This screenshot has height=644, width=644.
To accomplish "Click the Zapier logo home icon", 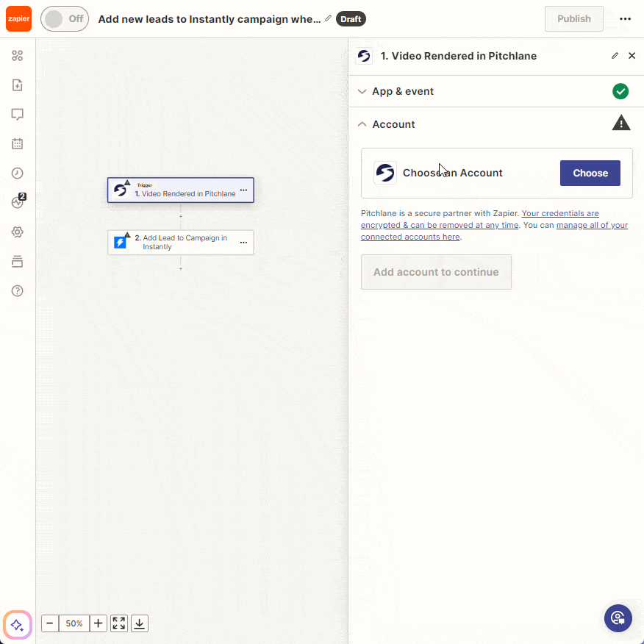I will pyautogui.click(x=18, y=18).
